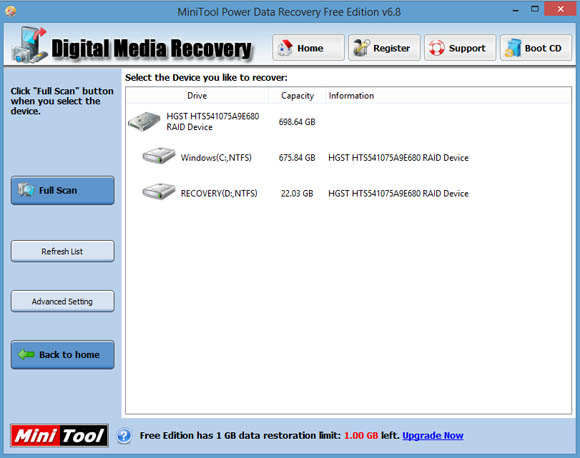Close the MiniTool Power Data Recovery window
Screen dimensions: 580x458
coord(560,9)
